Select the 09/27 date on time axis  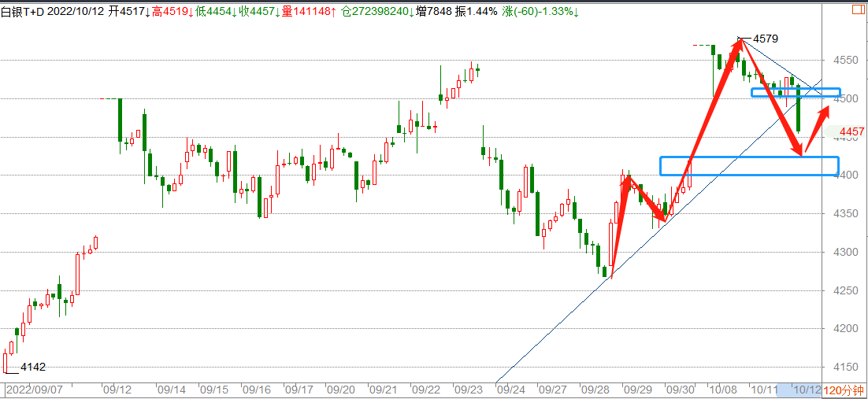[552, 390]
